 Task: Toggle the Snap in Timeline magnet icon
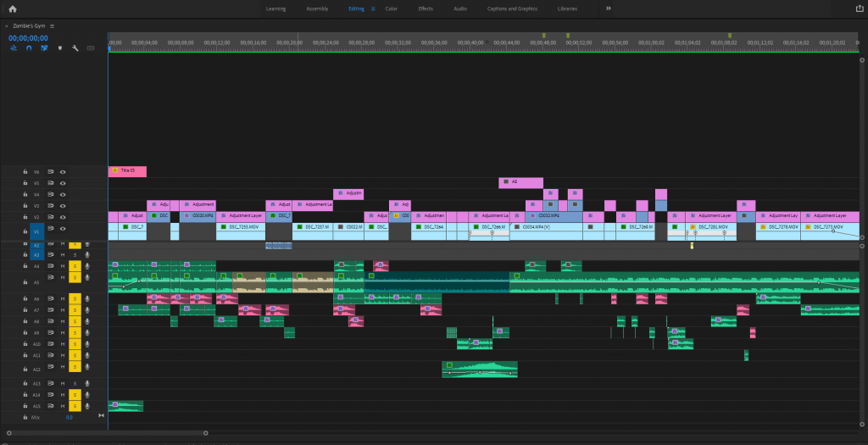(29, 48)
